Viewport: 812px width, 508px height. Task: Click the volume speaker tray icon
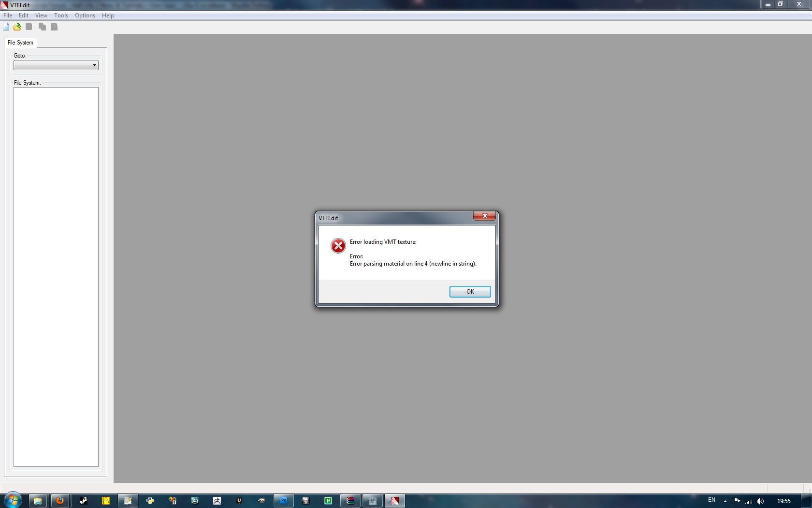pyautogui.click(x=760, y=501)
